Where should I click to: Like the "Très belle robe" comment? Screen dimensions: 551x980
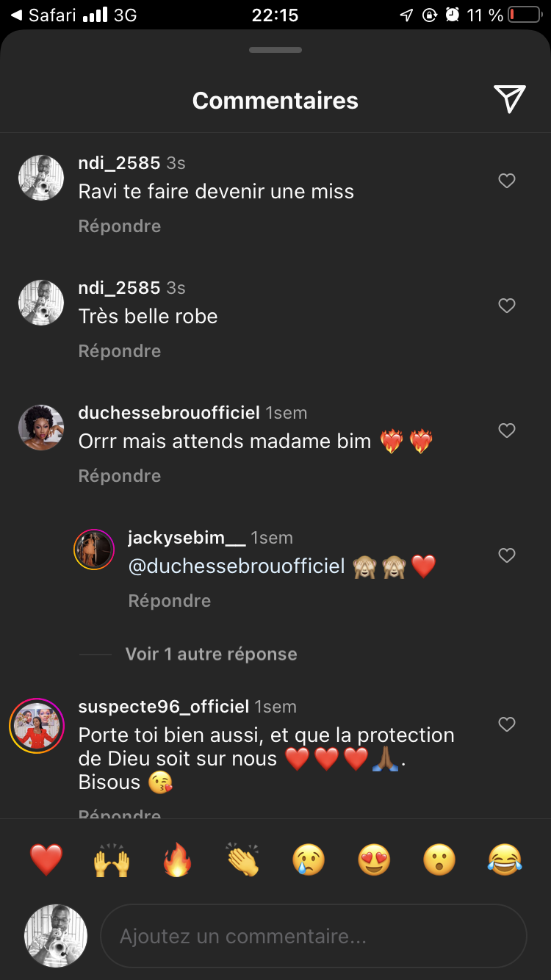tap(507, 306)
